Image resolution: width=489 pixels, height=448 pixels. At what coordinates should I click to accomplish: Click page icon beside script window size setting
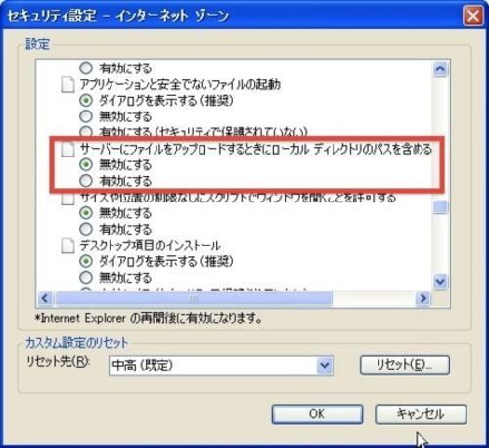pyautogui.click(x=67, y=199)
